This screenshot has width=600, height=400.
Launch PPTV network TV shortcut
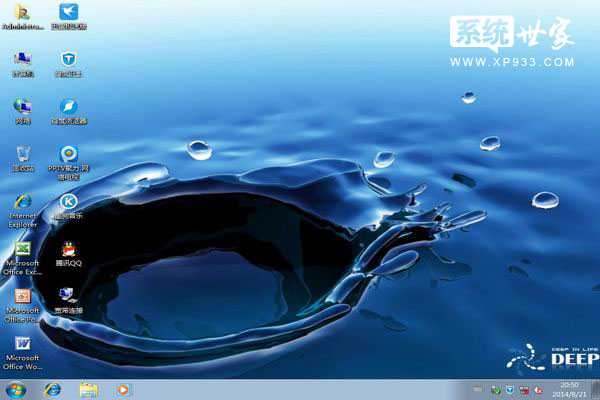coord(68,153)
